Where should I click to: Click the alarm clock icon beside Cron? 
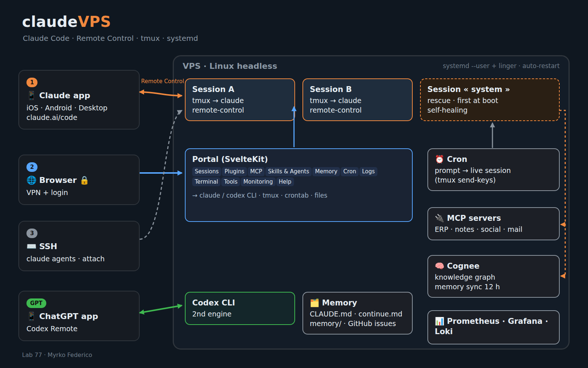coord(440,159)
